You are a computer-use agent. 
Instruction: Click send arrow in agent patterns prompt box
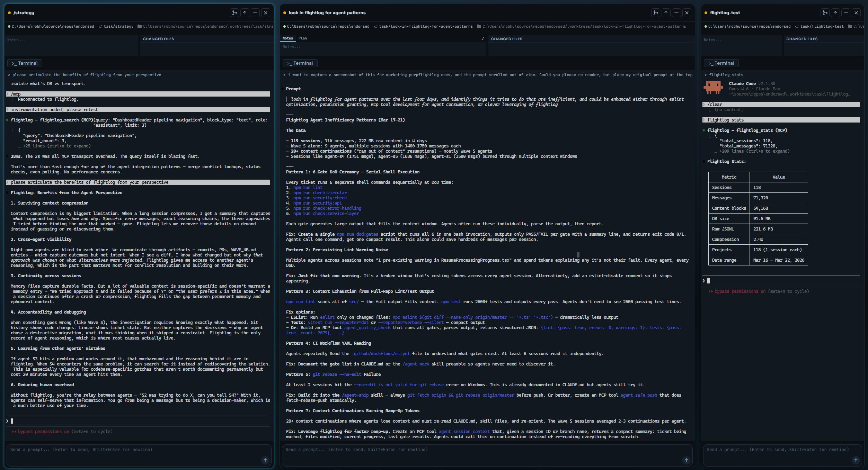click(x=687, y=460)
